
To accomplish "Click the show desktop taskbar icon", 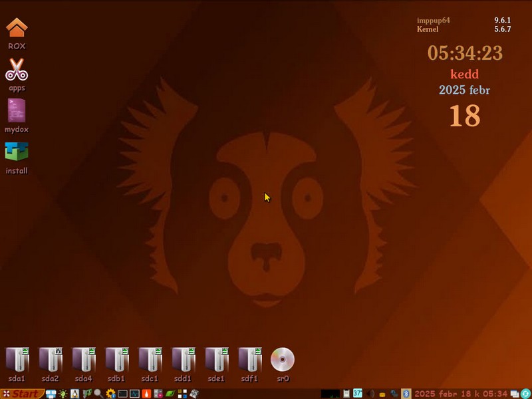I will [x=51, y=394].
